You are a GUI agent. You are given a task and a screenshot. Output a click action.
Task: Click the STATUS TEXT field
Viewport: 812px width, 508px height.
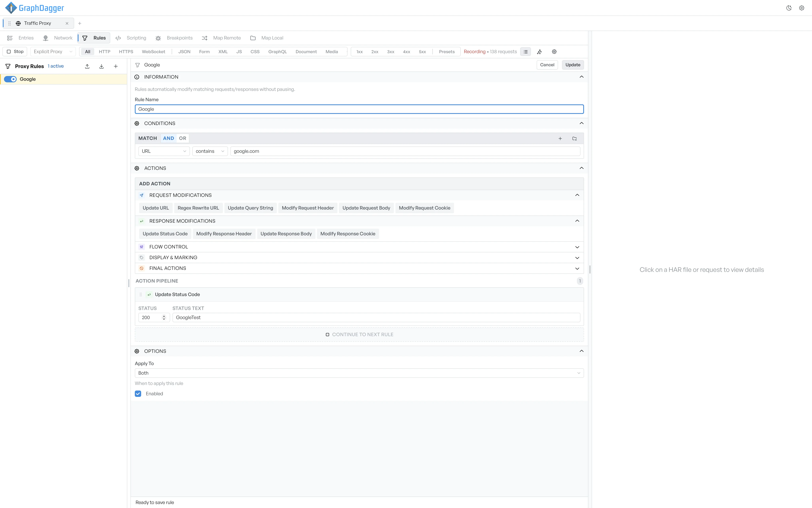[x=376, y=317]
